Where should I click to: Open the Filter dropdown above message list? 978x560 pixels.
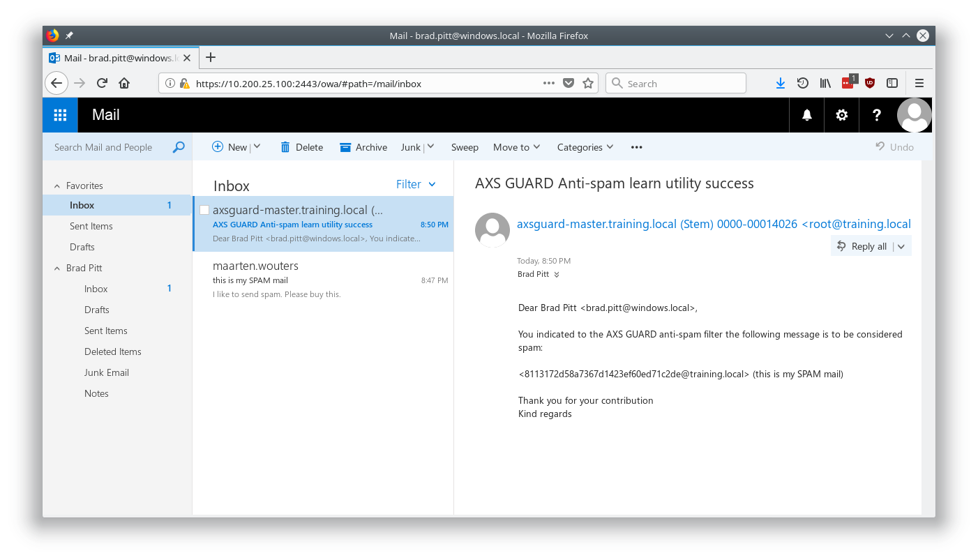coord(416,184)
